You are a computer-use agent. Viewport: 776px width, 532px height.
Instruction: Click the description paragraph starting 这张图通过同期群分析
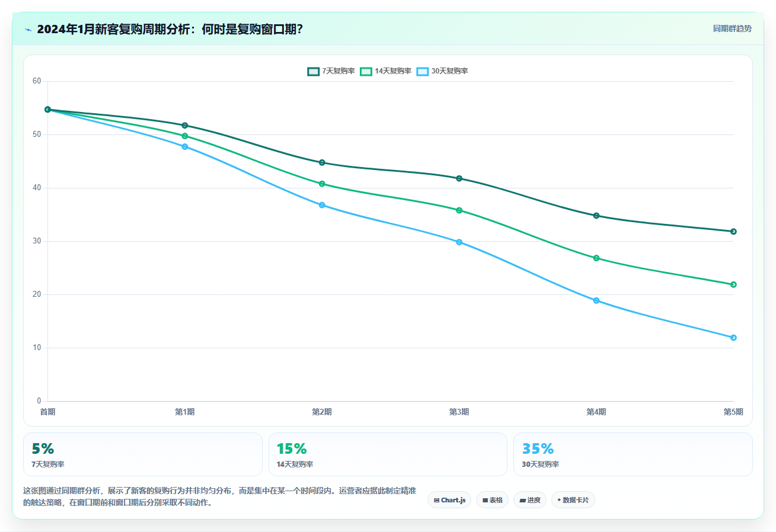[219, 497]
